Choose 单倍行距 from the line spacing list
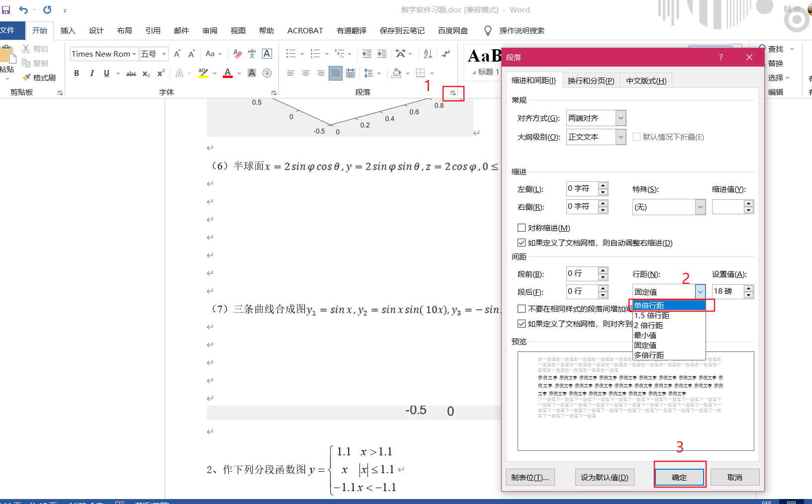This screenshot has width=812, height=504. click(669, 305)
